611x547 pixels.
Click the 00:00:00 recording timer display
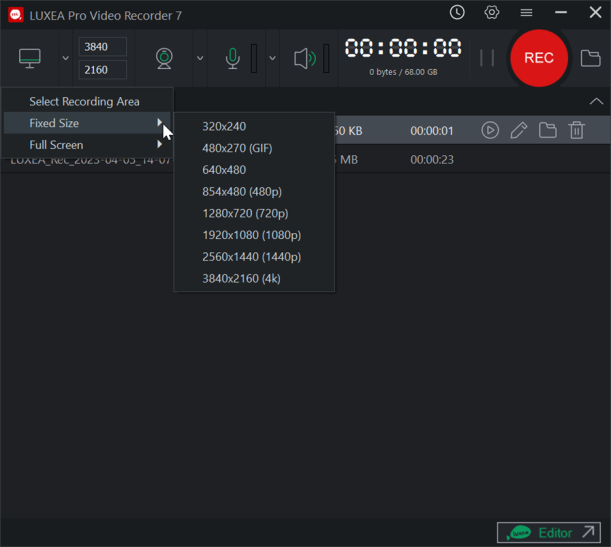pos(403,48)
